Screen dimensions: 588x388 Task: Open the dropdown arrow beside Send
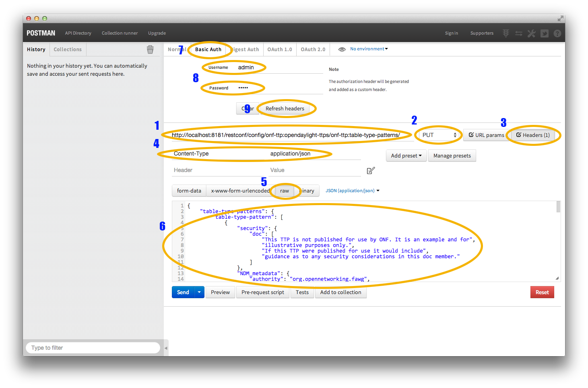tap(199, 292)
